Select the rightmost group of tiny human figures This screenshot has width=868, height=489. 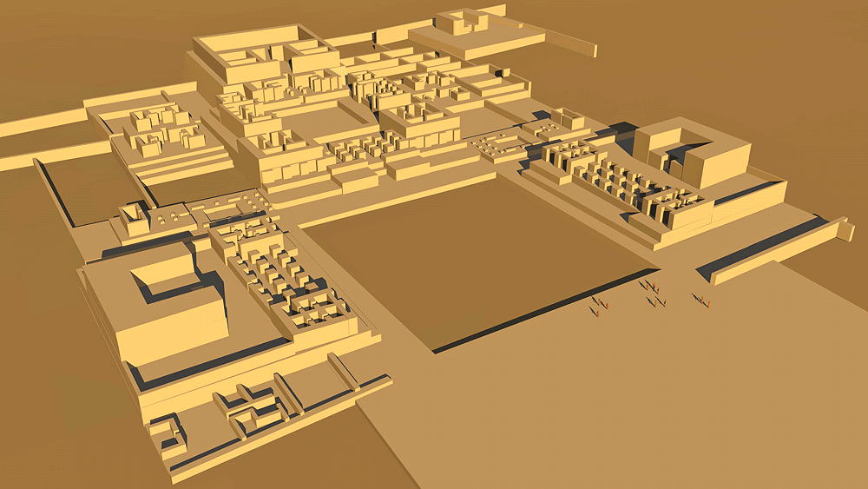click(x=701, y=299)
